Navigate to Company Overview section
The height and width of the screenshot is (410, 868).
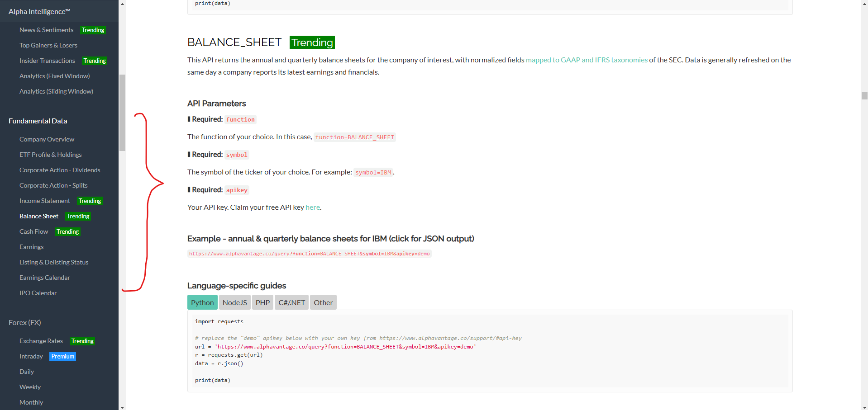point(47,139)
